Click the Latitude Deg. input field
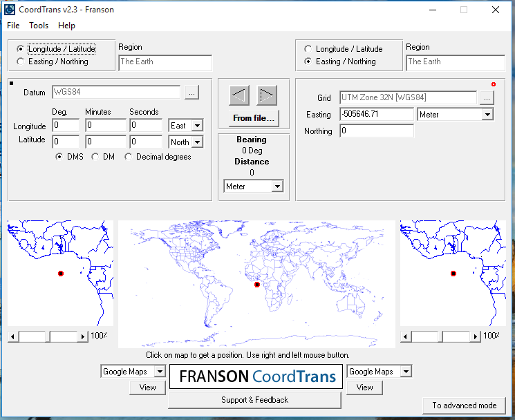The height and width of the screenshot is (420, 515). [x=66, y=142]
